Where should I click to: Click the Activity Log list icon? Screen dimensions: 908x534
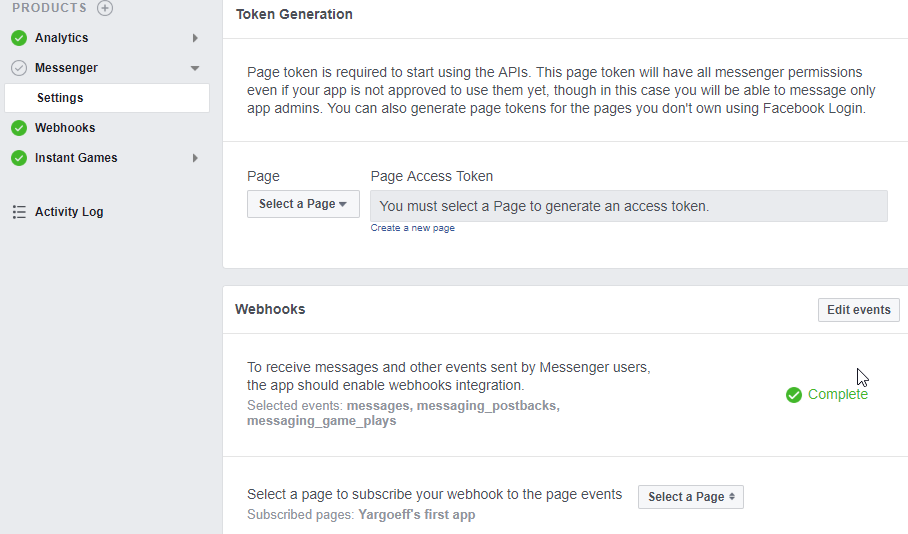[x=19, y=212]
